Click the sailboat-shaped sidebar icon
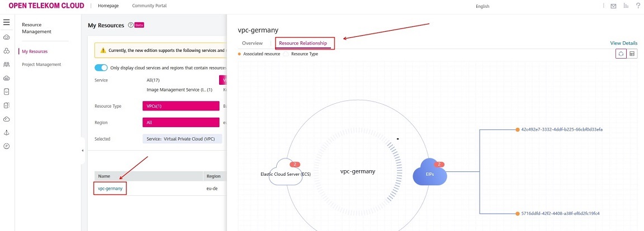Viewport: 644px width, 231px height. pos(7,132)
